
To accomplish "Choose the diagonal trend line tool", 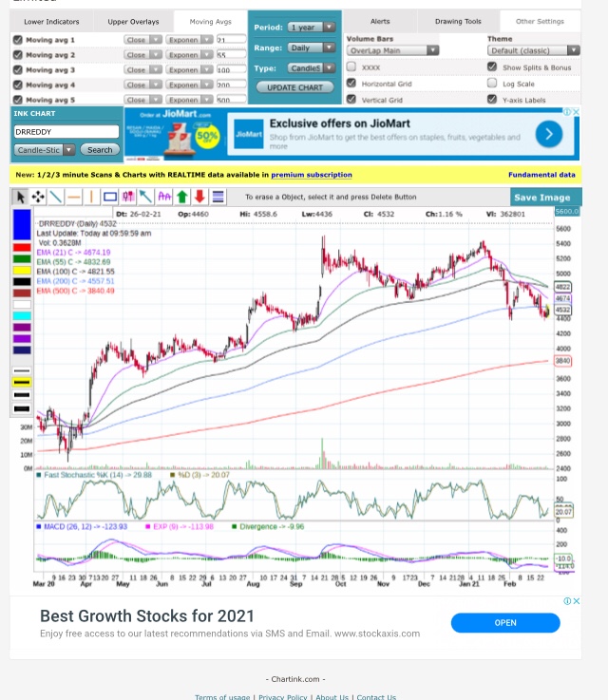I will [x=56, y=197].
